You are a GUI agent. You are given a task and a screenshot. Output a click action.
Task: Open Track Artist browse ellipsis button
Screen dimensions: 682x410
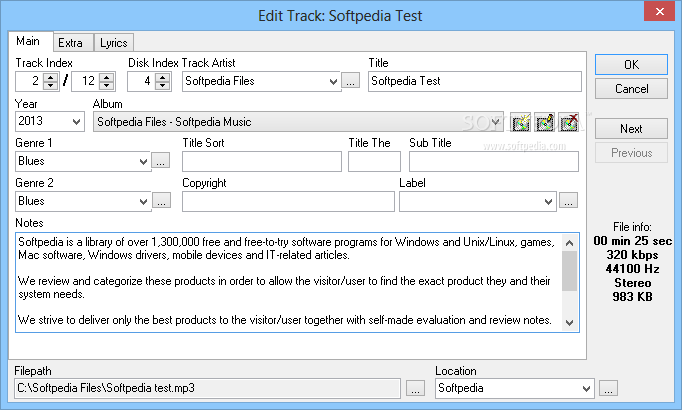(351, 81)
